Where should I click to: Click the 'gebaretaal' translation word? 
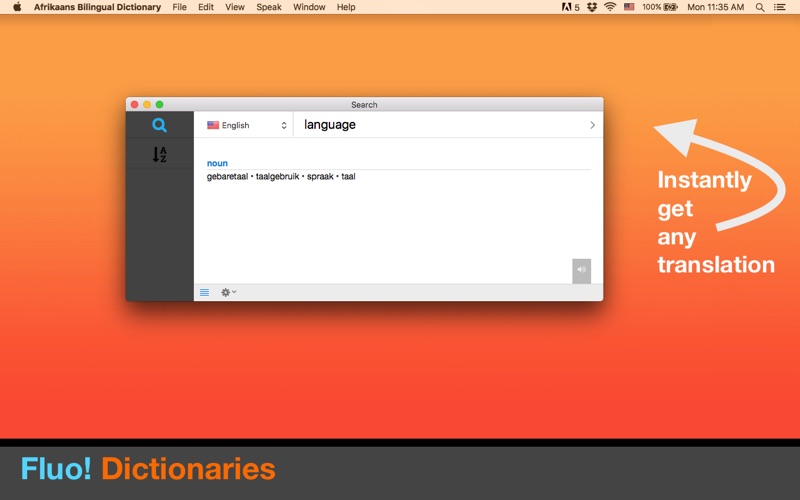pos(227,177)
